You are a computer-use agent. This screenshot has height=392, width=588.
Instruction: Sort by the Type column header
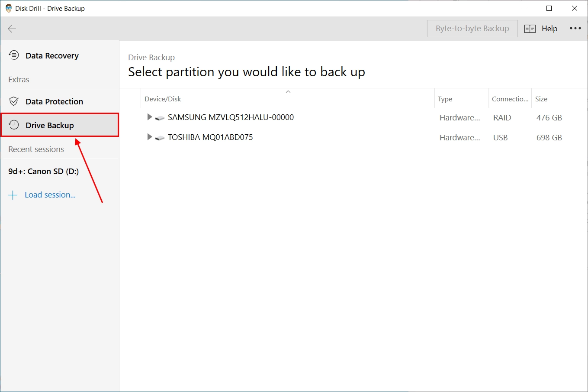pos(445,99)
